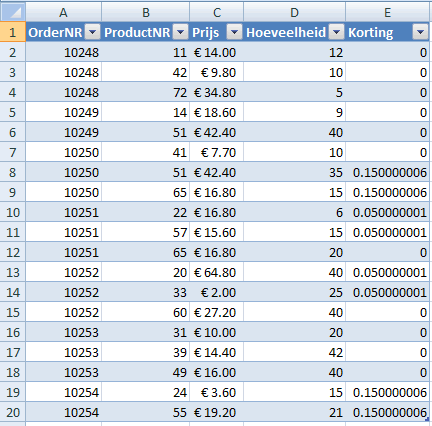Select price cell € 14.00

click(x=217, y=52)
